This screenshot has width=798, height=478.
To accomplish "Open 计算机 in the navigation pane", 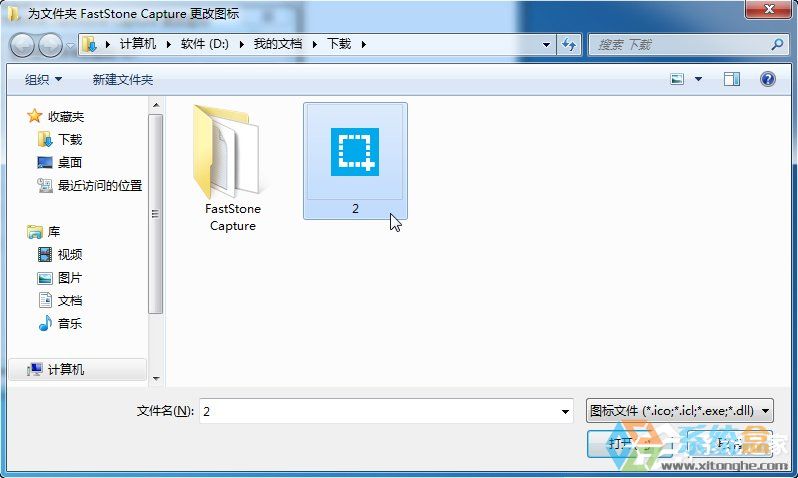I will pyautogui.click(x=66, y=369).
